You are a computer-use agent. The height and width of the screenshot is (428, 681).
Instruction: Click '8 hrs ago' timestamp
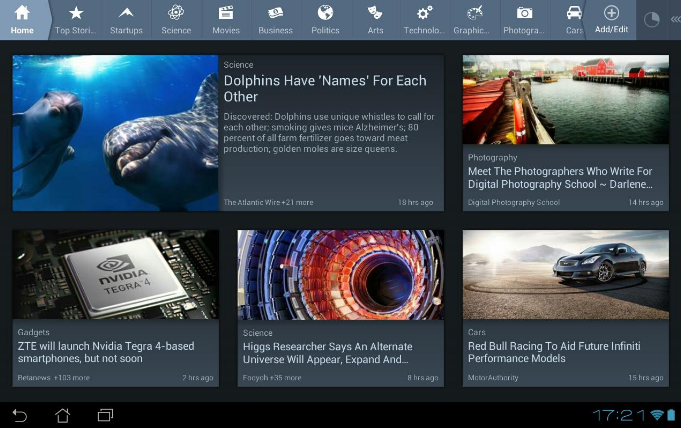point(423,378)
